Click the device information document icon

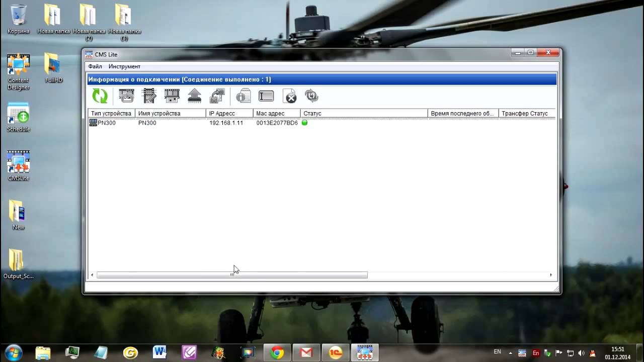coord(244,96)
